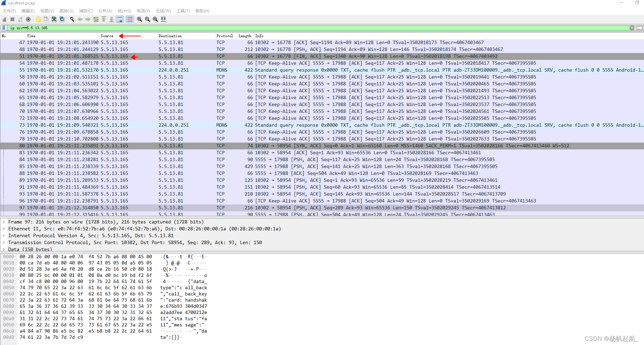
Task: Close this capture file via toolbar
Action: [54, 19]
